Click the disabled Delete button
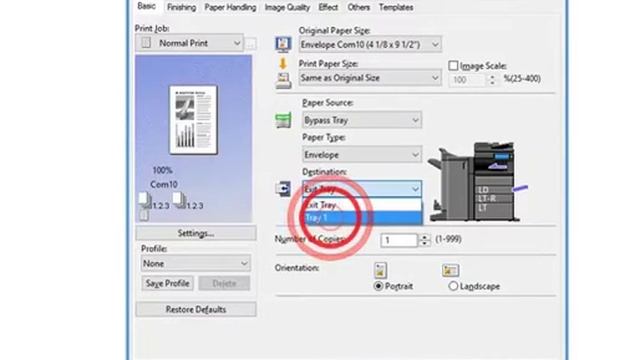The width and height of the screenshot is (640, 360). tap(224, 283)
